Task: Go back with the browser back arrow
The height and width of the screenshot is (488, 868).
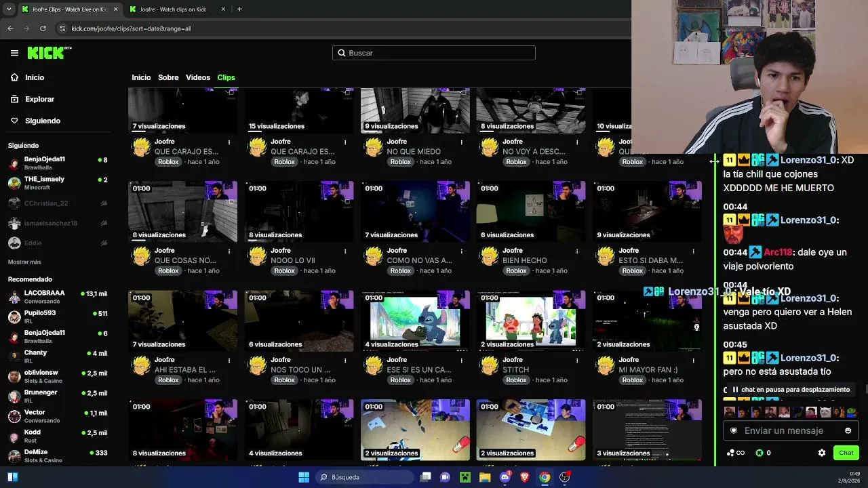Action: pos(10,28)
